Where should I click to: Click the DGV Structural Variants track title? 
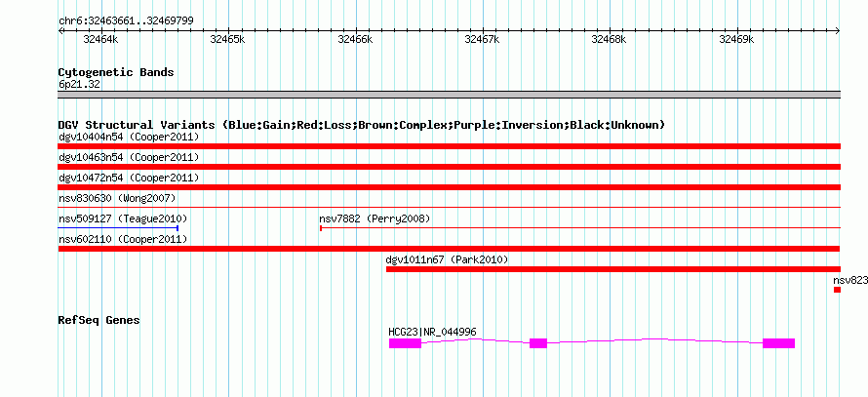click(362, 125)
